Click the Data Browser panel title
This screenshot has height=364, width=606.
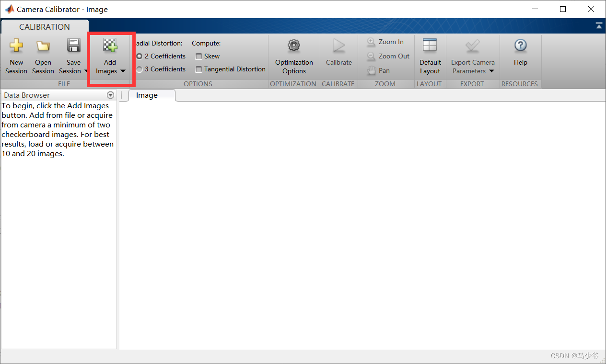tap(27, 95)
